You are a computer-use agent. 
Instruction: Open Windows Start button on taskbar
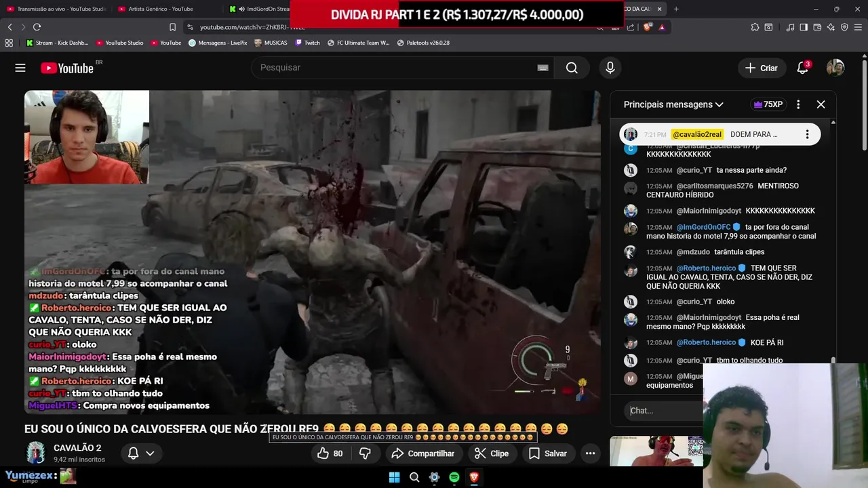pos(394,477)
